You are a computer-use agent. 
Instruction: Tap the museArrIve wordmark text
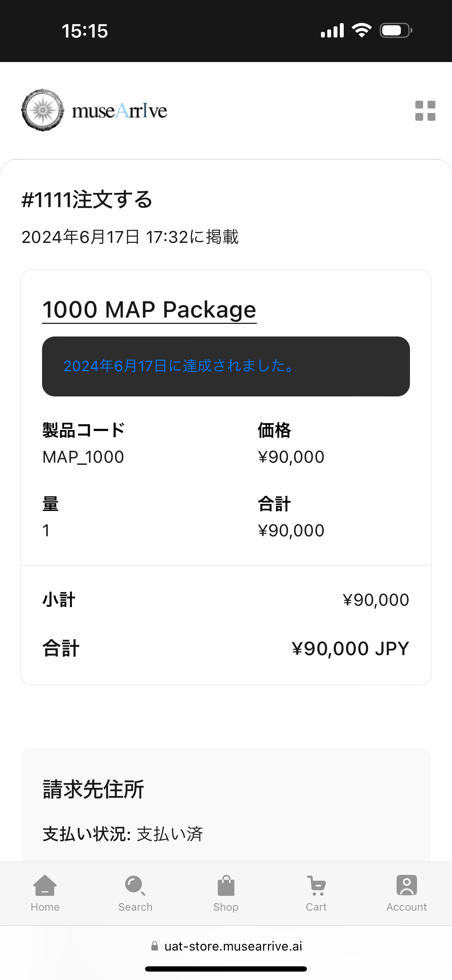tap(119, 111)
